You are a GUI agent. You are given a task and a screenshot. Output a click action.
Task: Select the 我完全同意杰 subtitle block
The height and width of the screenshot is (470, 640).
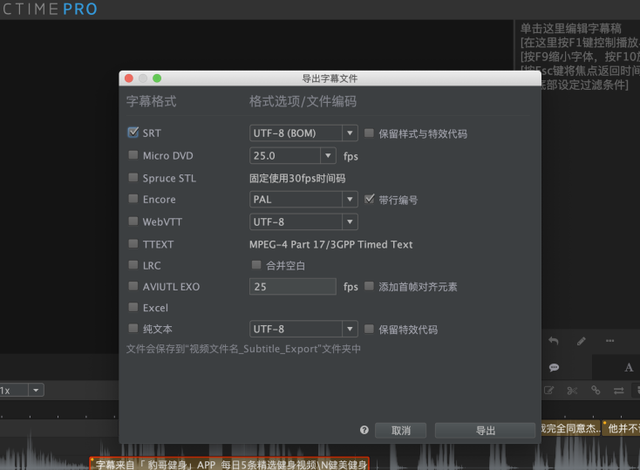click(571, 428)
